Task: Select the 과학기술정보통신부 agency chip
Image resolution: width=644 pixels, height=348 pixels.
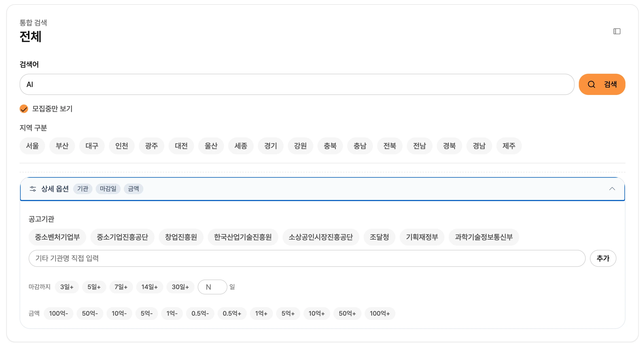Action: [484, 237]
